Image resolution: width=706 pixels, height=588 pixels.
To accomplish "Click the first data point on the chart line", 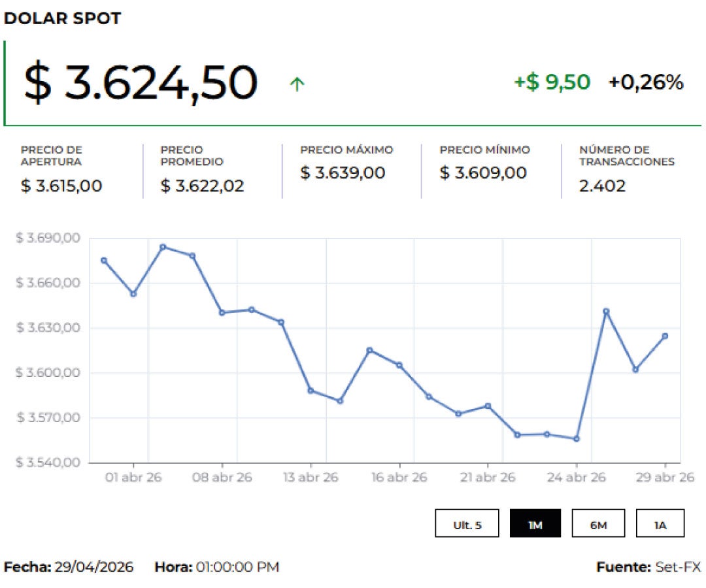I will (104, 260).
